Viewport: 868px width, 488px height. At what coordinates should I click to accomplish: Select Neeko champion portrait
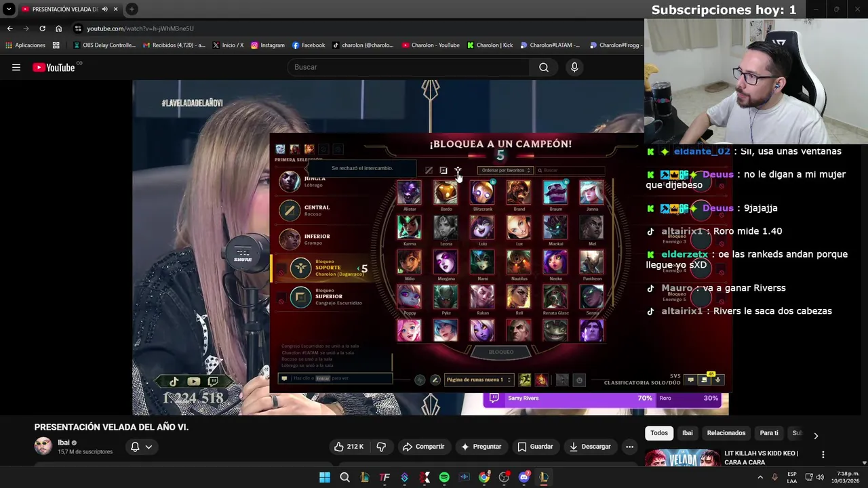click(x=555, y=262)
